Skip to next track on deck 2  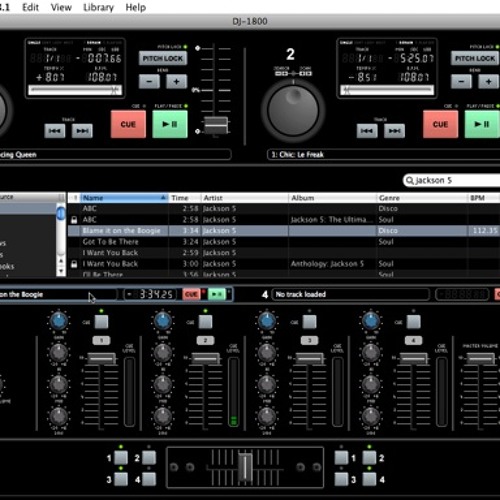click(x=394, y=131)
